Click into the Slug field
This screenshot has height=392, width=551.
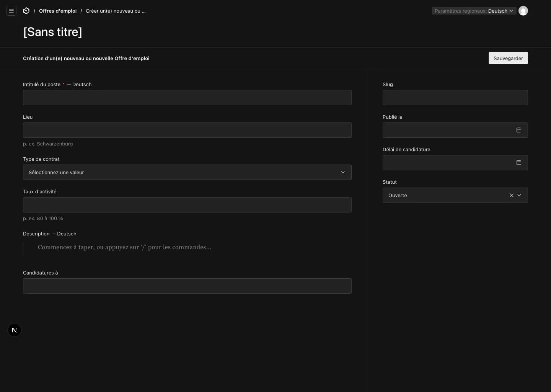(x=455, y=98)
